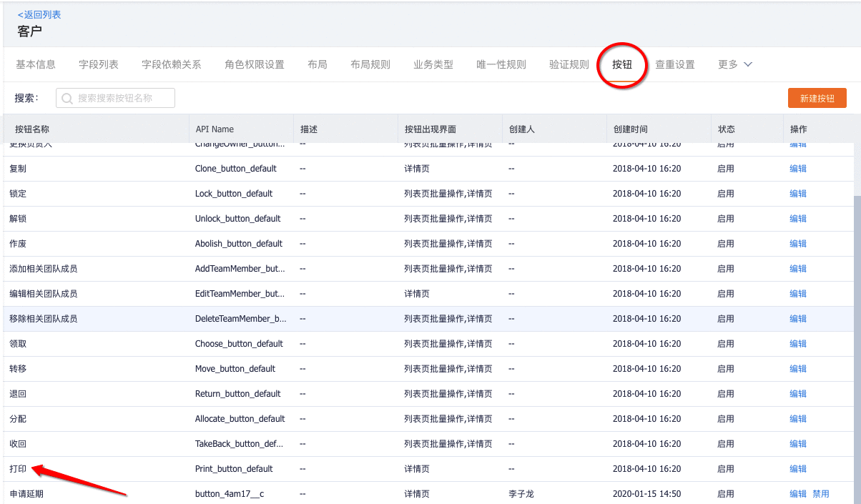Click Allocate_button_default API name
This screenshot has width=861, height=504.
[x=240, y=419]
